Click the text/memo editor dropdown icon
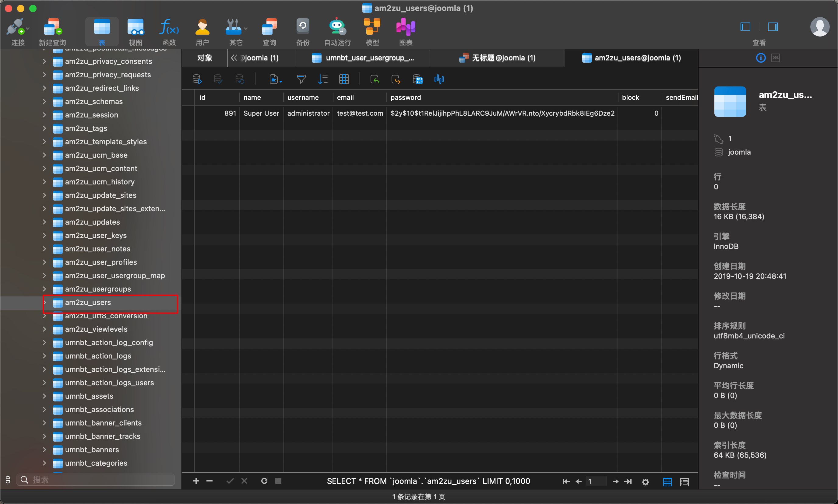Screen dimensions: 838x504 (276, 79)
